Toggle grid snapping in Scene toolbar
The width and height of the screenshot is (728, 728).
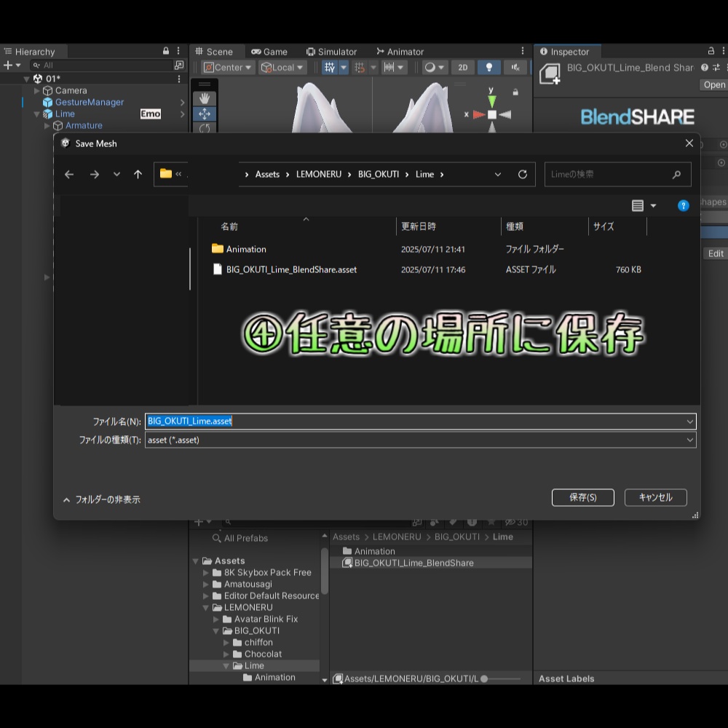360,68
